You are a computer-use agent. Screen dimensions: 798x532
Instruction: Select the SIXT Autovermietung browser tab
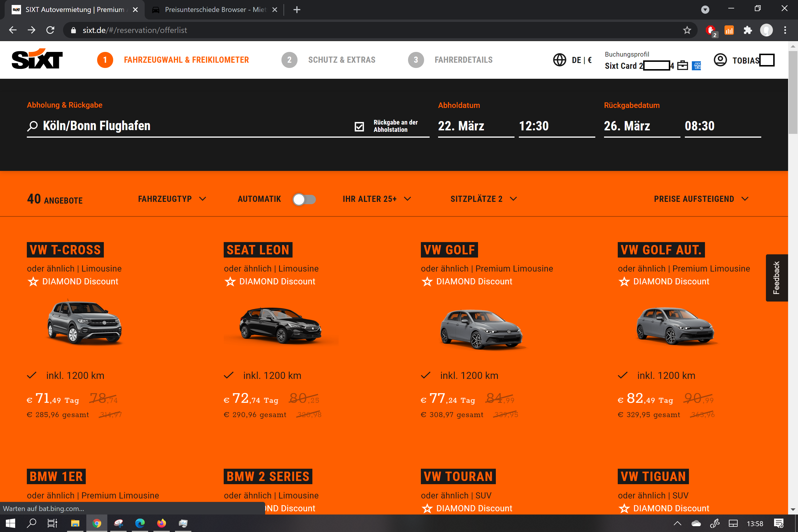pyautogui.click(x=74, y=10)
